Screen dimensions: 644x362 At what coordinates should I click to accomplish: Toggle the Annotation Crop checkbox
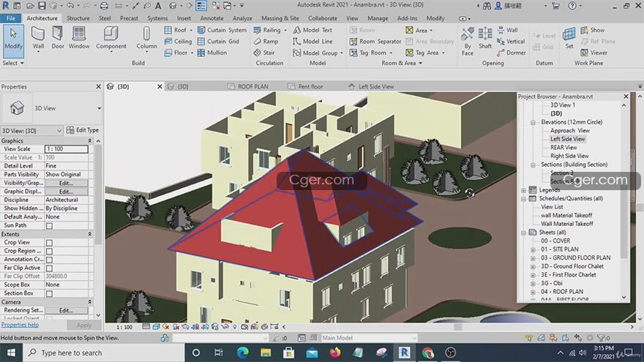(x=49, y=260)
